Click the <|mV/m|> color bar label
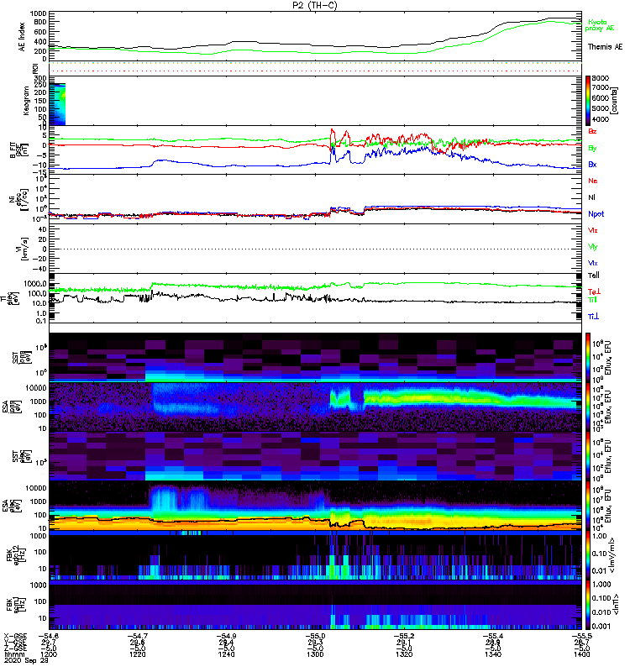 click(x=613, y=554)
